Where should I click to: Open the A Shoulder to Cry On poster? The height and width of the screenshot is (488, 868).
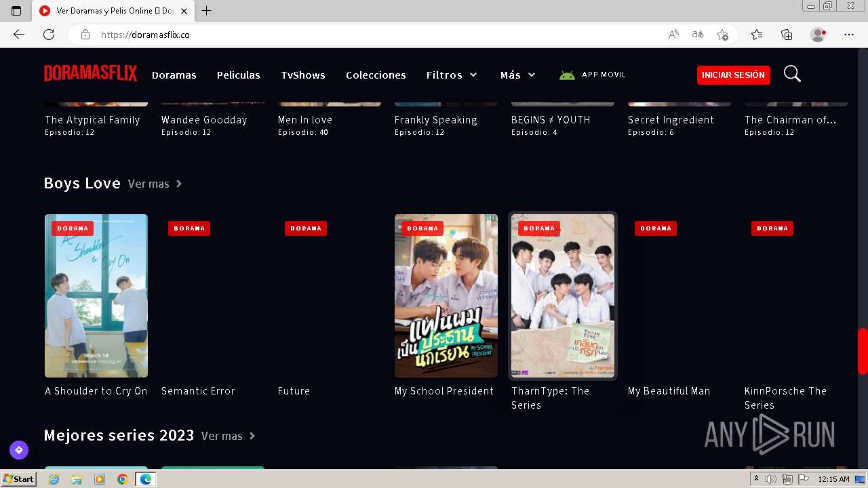click(96, 296)
